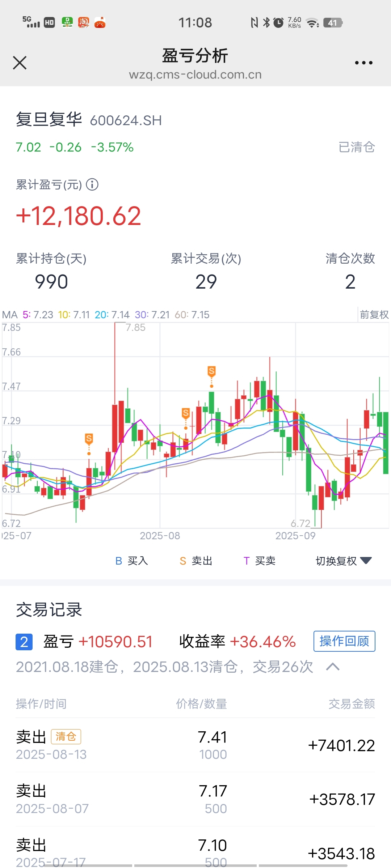Open the 2025-08-13 卖出 清仓 record
Image resolution: width=391 pixels, height=868 pixels.
(195, 745)
